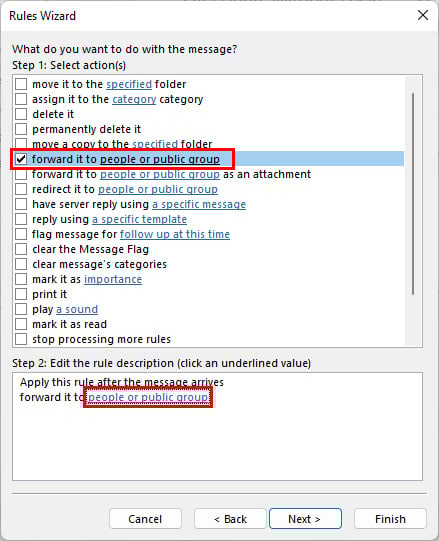The image size is (439, 541).
Task: Check 'forward it as an attachment' checkbox
Action: pyautogui.click(x=21, y=174)
